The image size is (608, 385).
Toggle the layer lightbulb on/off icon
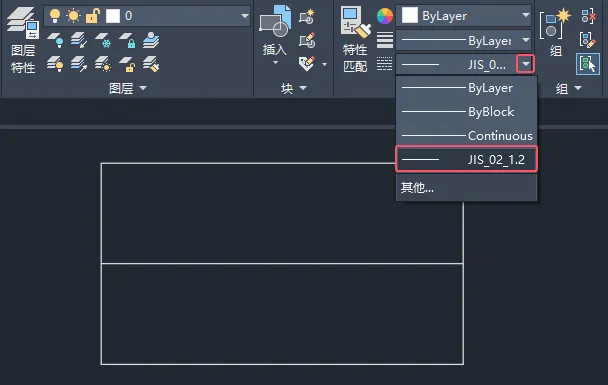[55, 16]
